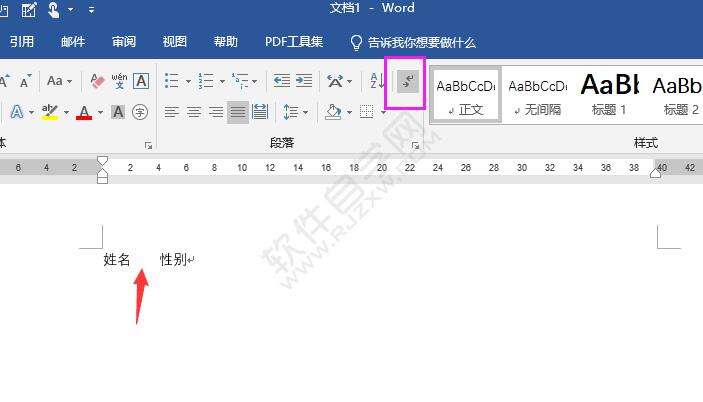
Task: Expand the font color dropdown arrow
Action: 100,112
